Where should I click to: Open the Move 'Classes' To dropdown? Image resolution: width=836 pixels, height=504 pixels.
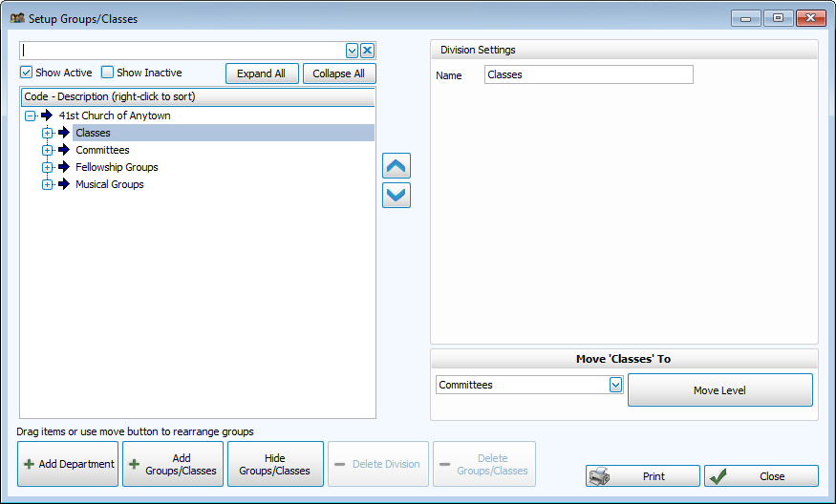(615, 385)
